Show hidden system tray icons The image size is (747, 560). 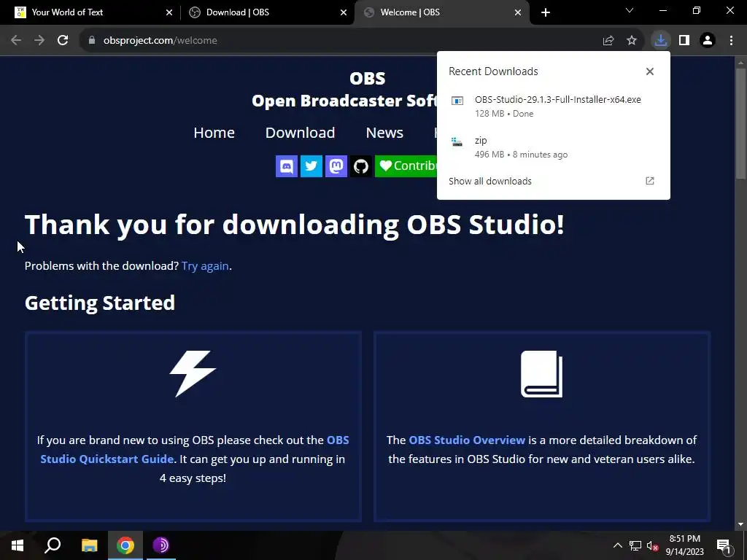tap(617, 545)
